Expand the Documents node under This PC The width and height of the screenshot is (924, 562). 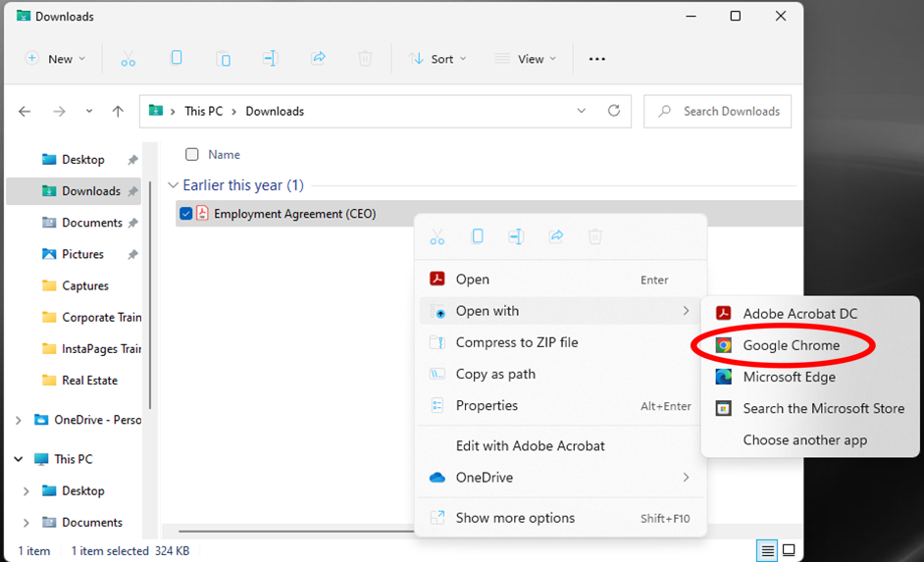pyautogui.click(x=26, y=523)
